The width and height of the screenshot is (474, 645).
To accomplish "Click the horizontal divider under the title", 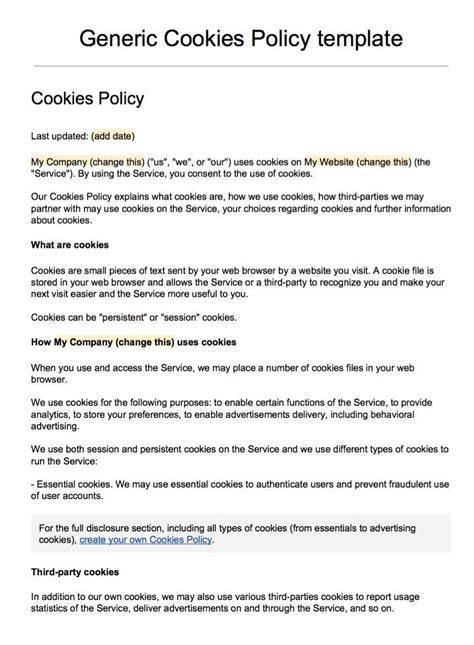I will tap(241, 66).
